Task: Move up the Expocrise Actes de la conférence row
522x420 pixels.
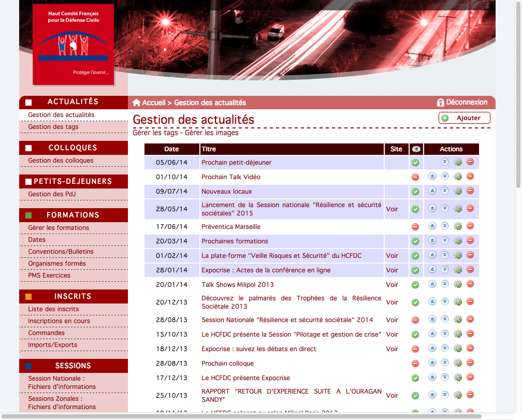Action: coord(432,269)
